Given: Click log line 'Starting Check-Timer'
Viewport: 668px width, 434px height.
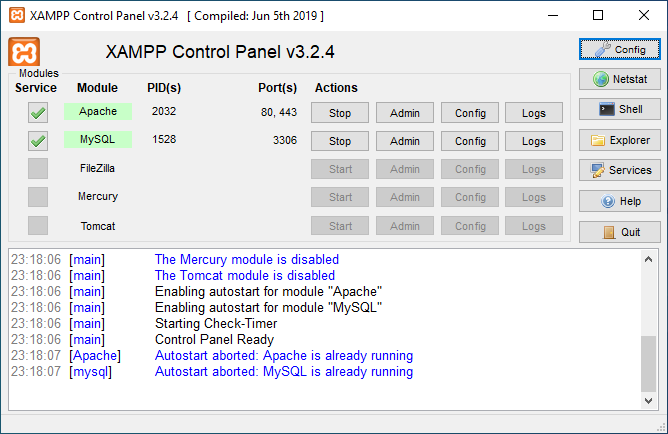Looking at the screenshot, I should [x=216, y=323].
